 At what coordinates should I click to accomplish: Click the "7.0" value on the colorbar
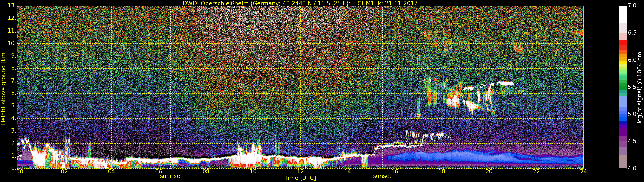(x=632, y=6)
